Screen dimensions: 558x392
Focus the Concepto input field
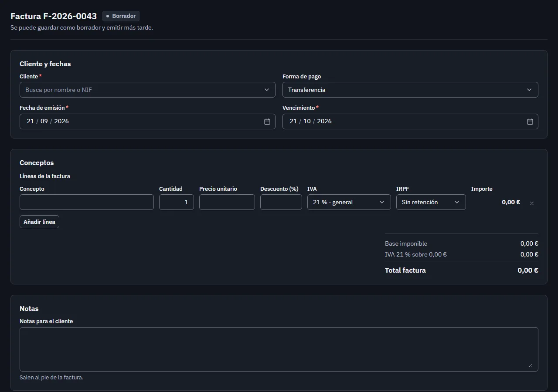click(87, 202)
